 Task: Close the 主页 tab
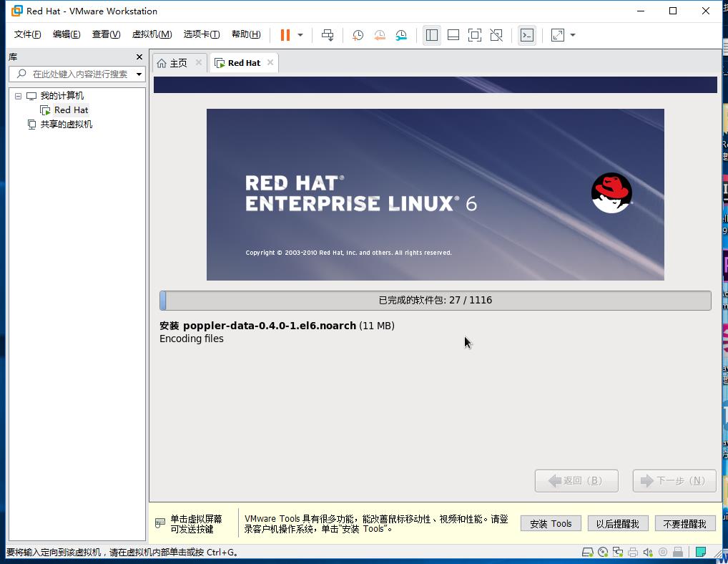click(x=199, y=62)
